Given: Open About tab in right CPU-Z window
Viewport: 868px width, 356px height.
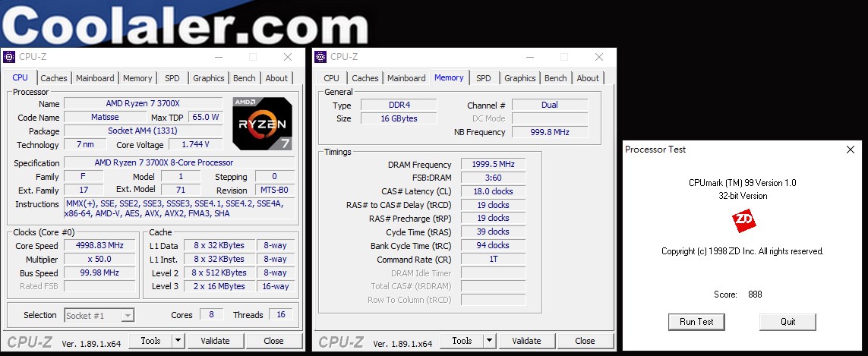Looking at the screenshot, I should tap(588, 78).
